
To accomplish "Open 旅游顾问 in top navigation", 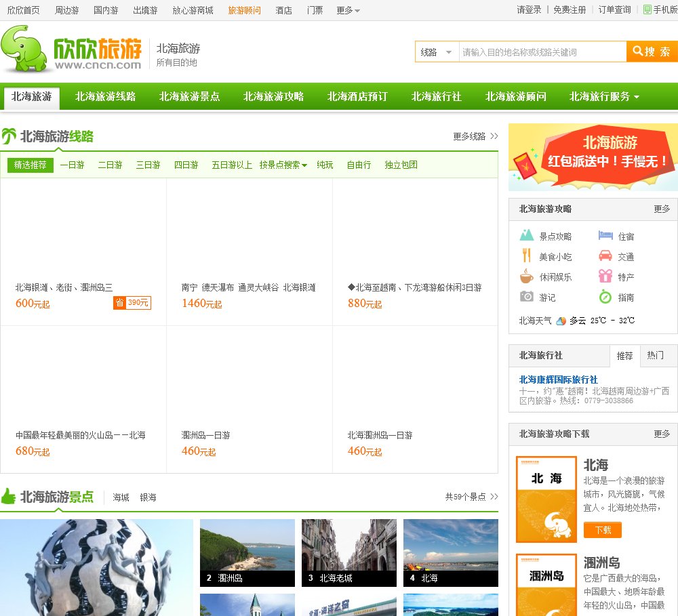I will [x=244, y=10].
